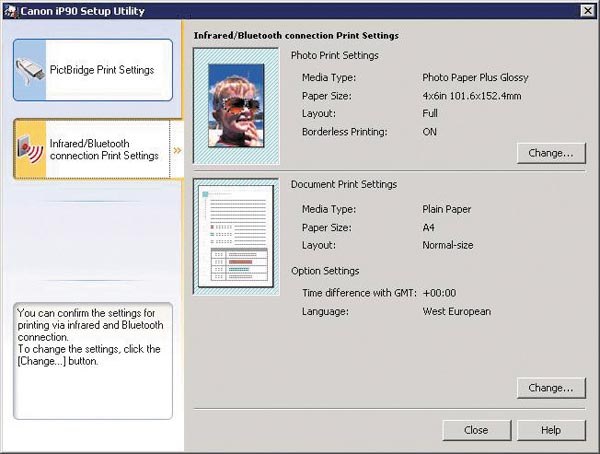This screenshot has width=600, height=454.
Task: Click the 'Photo Print Settings' heading
Action: 334,56
